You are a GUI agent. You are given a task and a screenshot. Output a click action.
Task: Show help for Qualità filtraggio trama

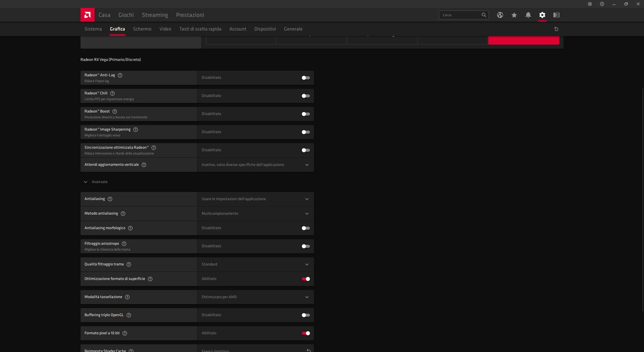[x=129, y=265]
